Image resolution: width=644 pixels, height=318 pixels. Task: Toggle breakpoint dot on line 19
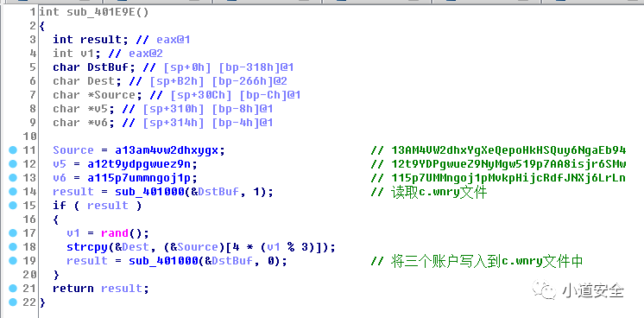(13, 261)
